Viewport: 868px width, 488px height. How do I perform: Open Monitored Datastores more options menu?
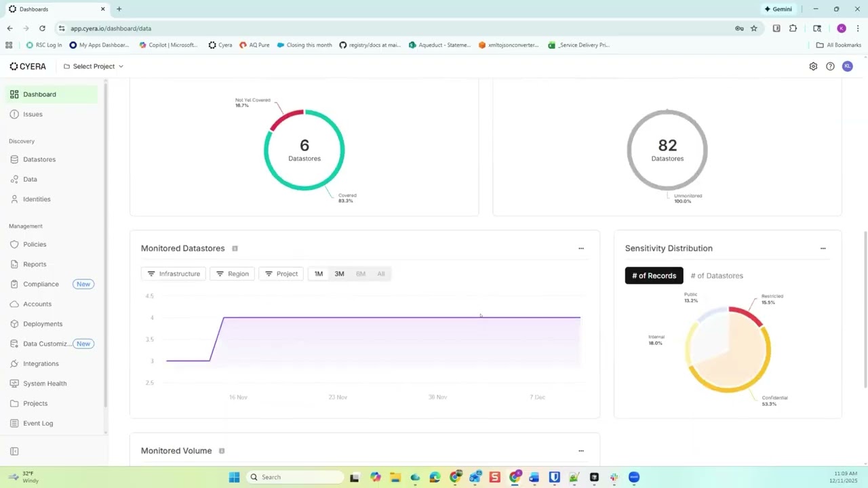click(581, 249)
